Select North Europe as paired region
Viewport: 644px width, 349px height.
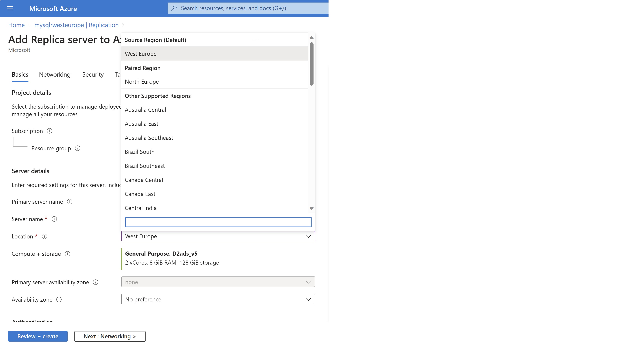[x=142, y=81]
